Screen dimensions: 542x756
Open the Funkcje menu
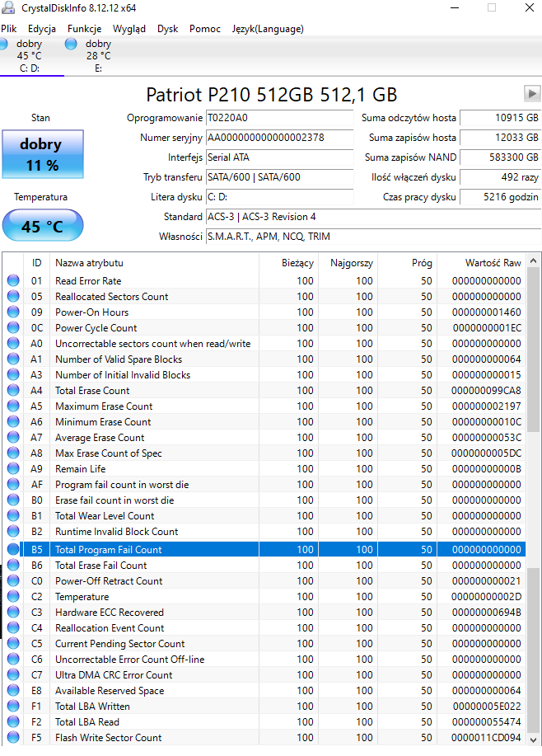[84, 29]
